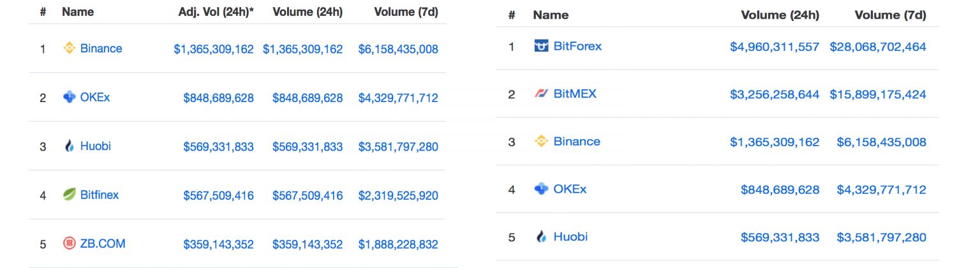Open the BitForex exchange link

tap(577, 46)
